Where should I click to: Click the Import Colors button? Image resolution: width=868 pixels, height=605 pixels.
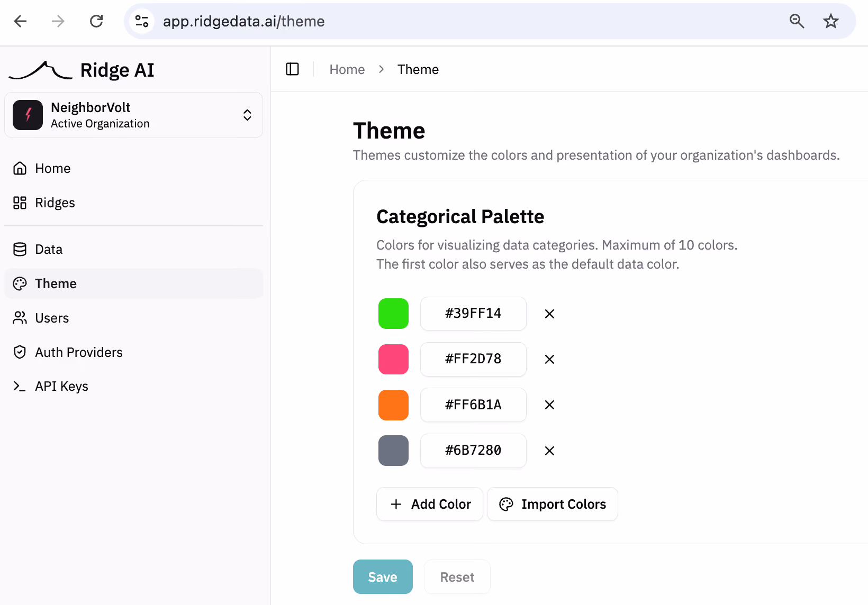click(553, 504)
